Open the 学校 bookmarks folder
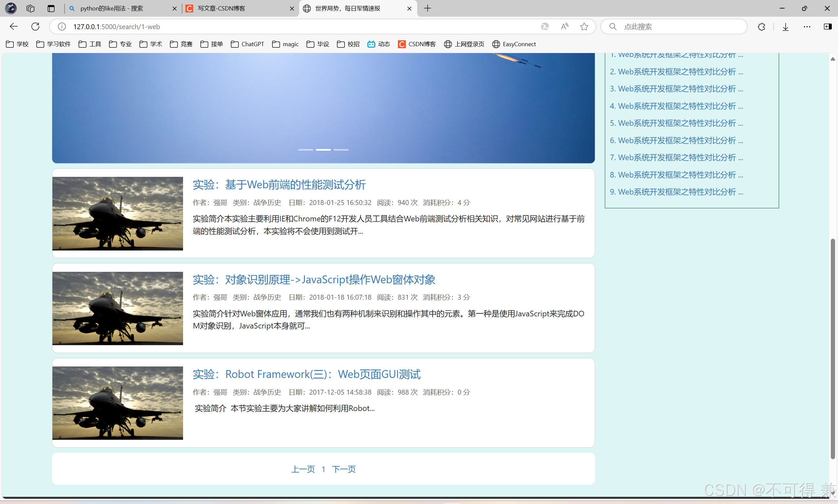This screenshot has height=504, width=838. (17, 44)
